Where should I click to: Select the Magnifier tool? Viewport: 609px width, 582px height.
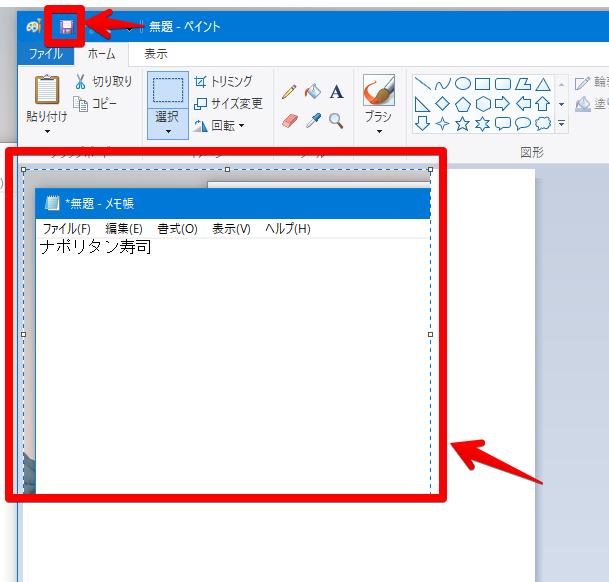point(336,121)
